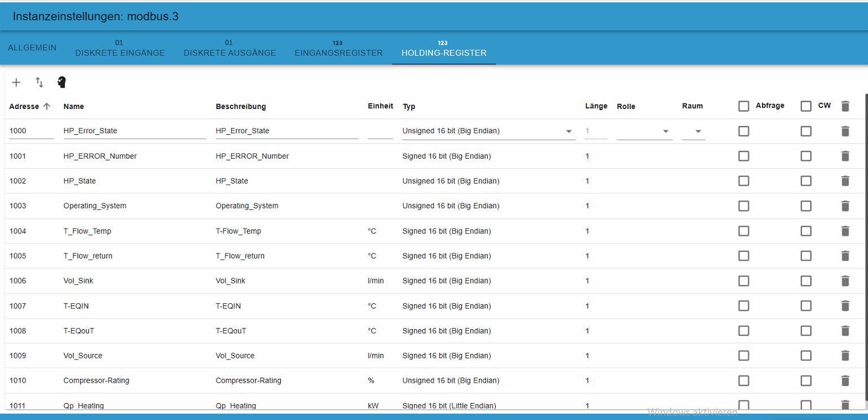The width and height of the screenshot is (868, 420).
Task: Enable Abfrage for HP_Error_State
Action: coord(744,131)
